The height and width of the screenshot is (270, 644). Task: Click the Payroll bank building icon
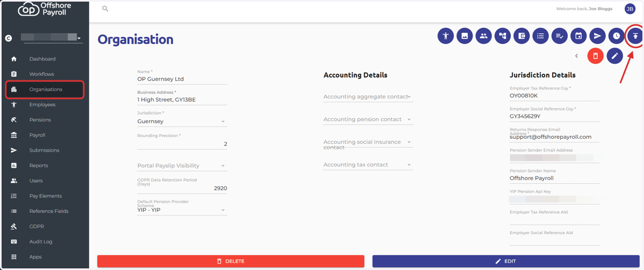coord(14,135)
